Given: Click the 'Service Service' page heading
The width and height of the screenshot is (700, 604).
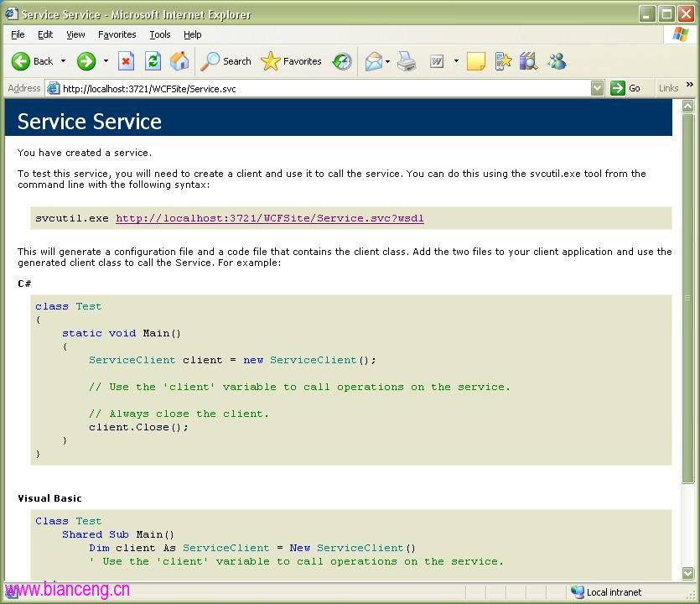Looking at the screenshot, I should [x=90, y=122].
